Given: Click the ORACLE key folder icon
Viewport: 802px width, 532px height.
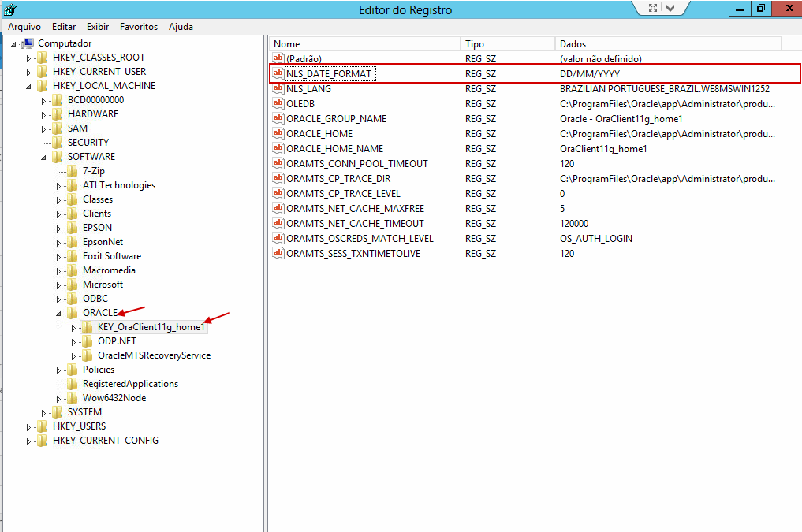Looking at the screenshot, I should click(x=73, y=313).
